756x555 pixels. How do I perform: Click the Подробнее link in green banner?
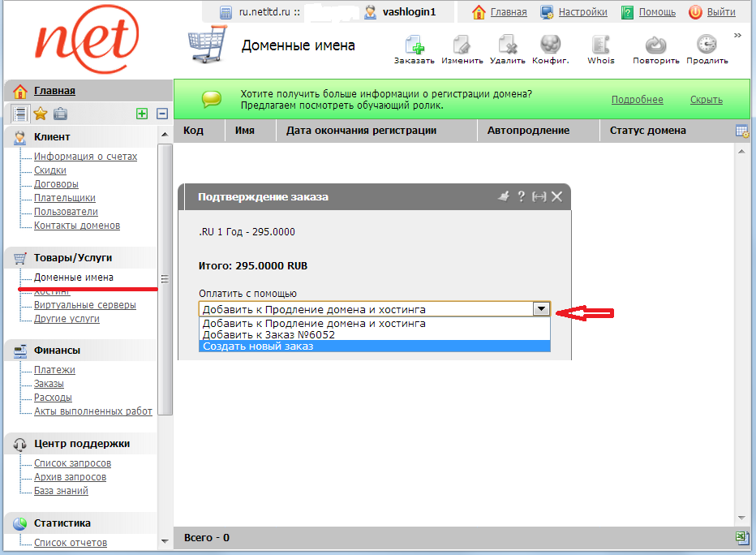tap(637, 100)
